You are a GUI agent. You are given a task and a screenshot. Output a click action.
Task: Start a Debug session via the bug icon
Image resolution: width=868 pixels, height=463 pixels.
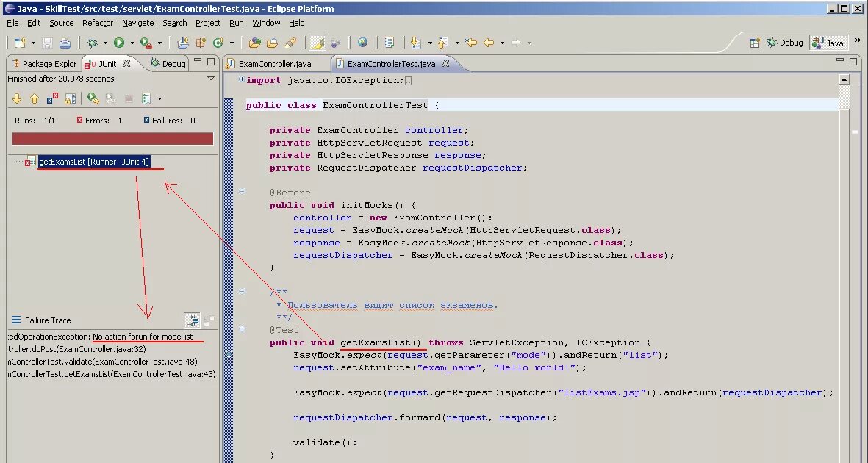[93, 42]
